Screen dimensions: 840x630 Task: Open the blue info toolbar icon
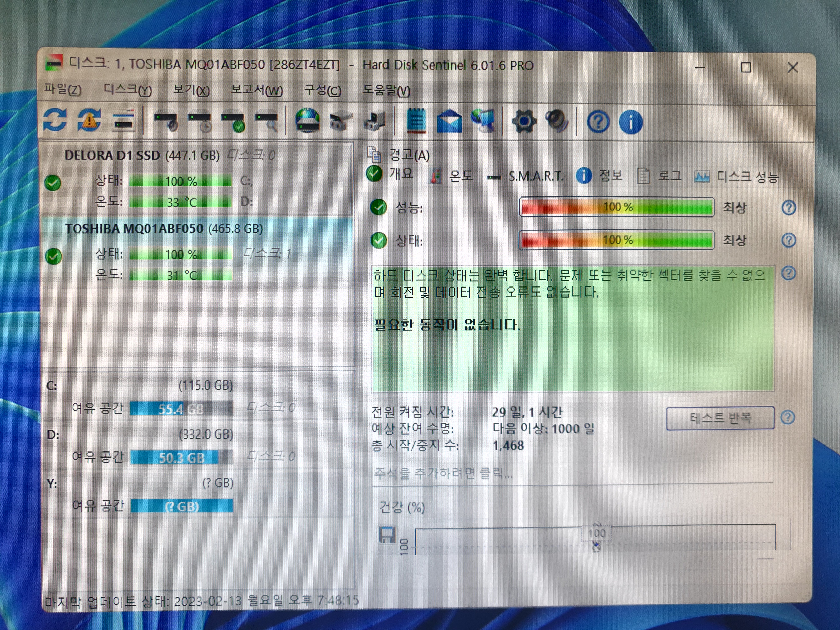(631, 122)
